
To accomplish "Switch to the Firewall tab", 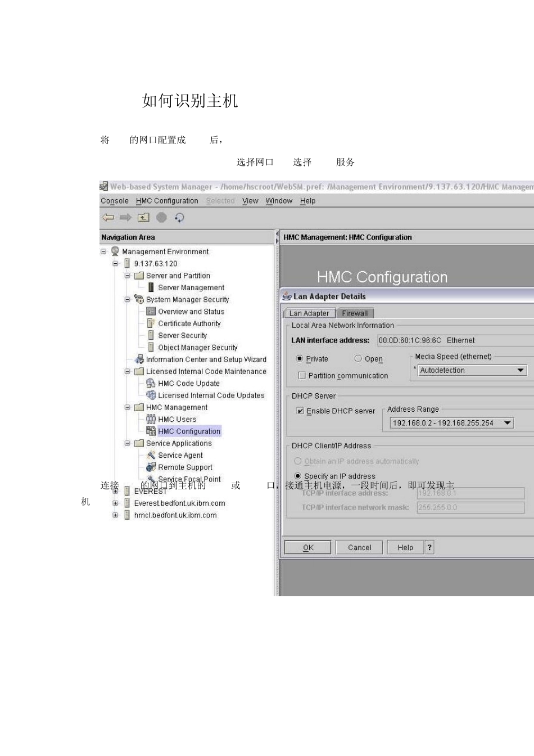I will 355,313.
